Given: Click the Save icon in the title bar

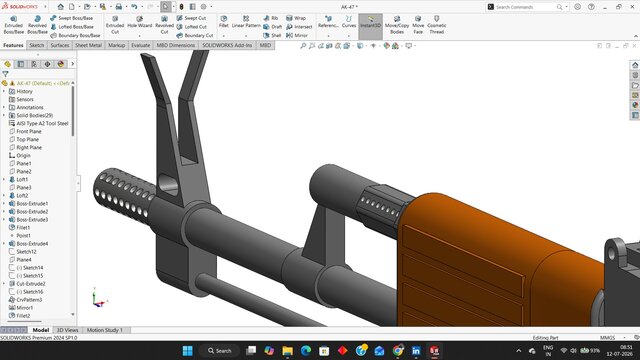Looking at the screenshot, I should pos(103,7).
